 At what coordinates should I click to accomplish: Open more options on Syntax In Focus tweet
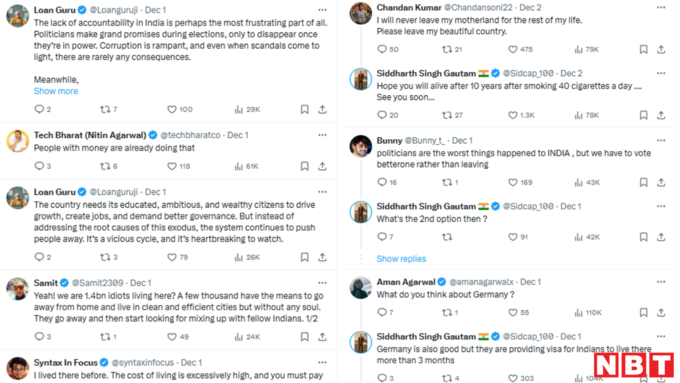coord(322,362)
